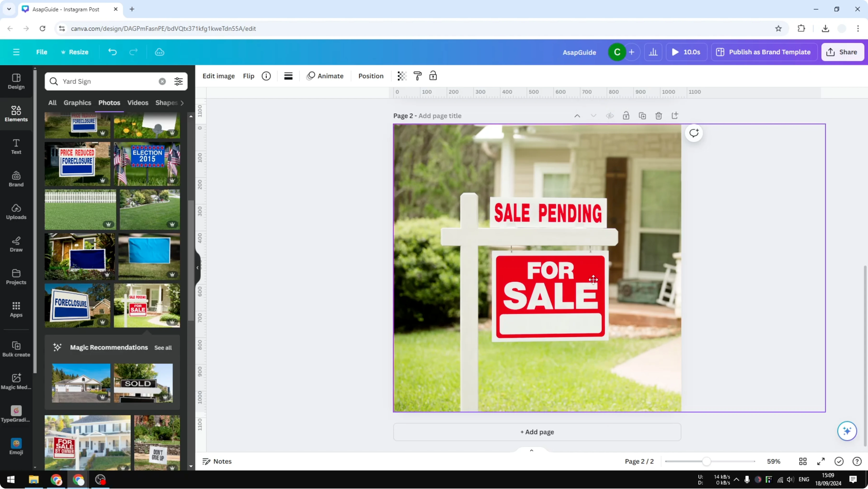Open the Uploads panel

coord(16,212)
